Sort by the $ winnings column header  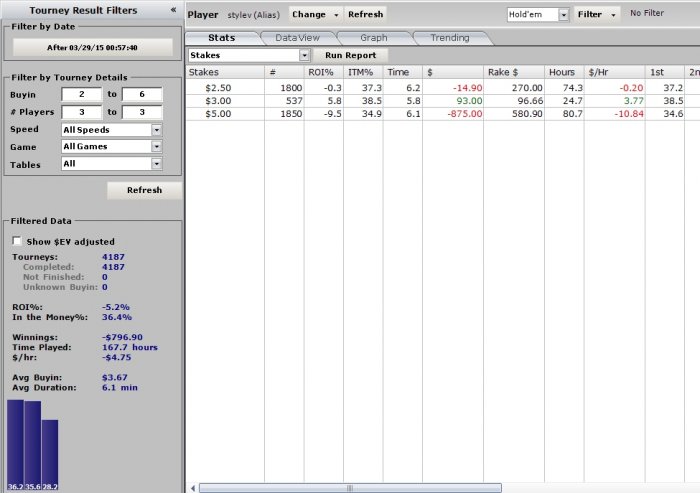tap(453, 72)
